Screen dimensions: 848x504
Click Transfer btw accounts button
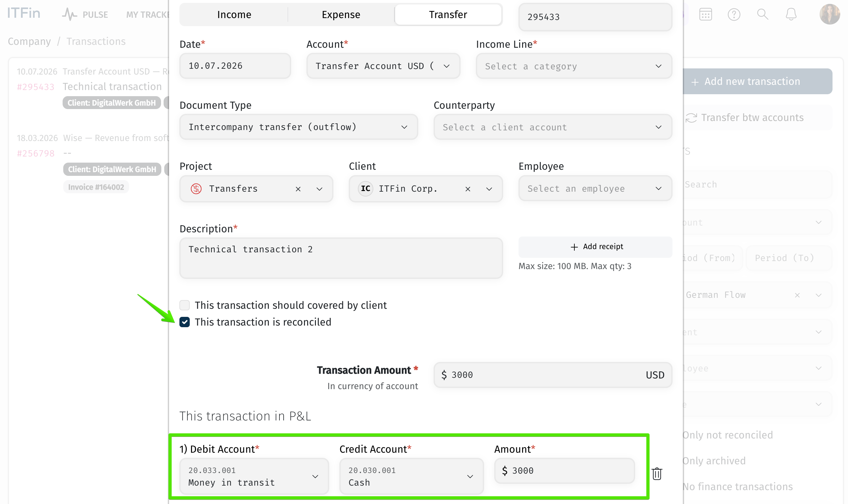coord(757,118)
